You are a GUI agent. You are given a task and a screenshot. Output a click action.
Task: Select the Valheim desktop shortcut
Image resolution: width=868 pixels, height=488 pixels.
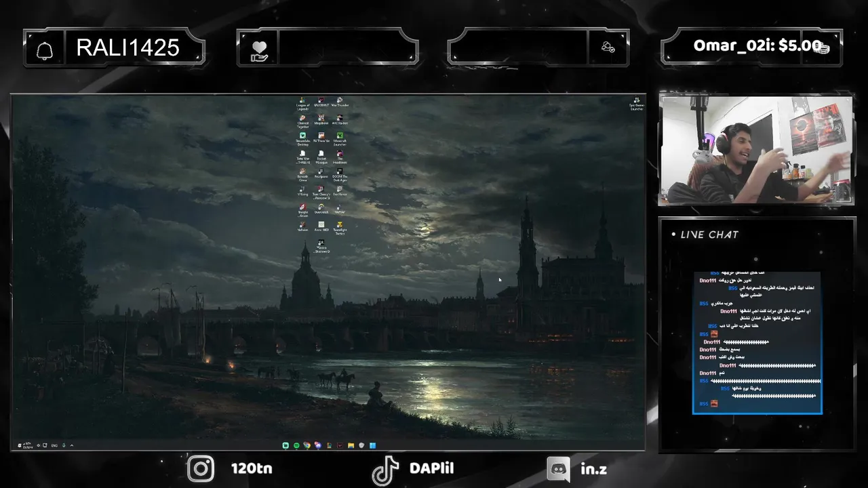302,226
